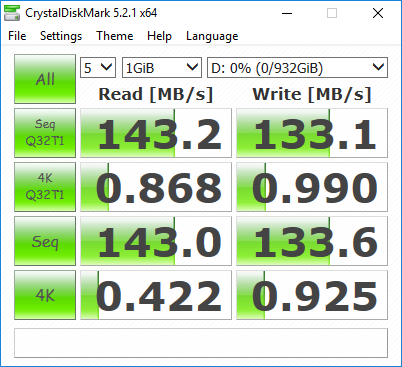Click the 4K read value 0.422
The image size is (402, 367).
click(156, 295)
